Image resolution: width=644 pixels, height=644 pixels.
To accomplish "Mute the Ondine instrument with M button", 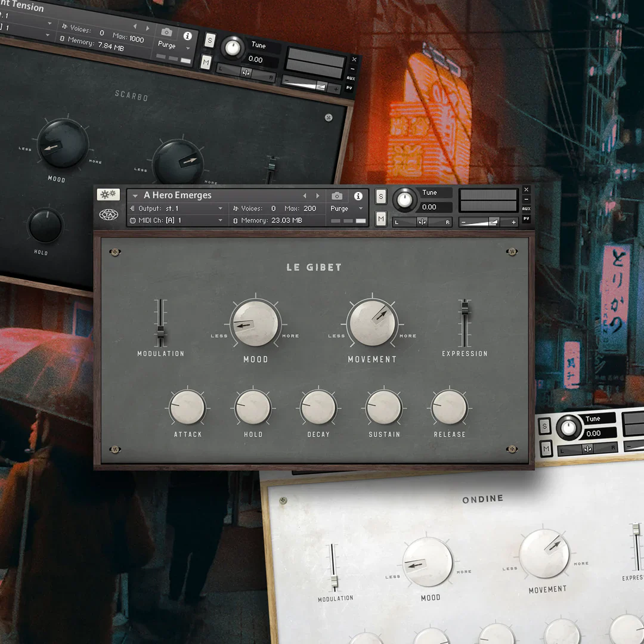I will pos(546,448).
